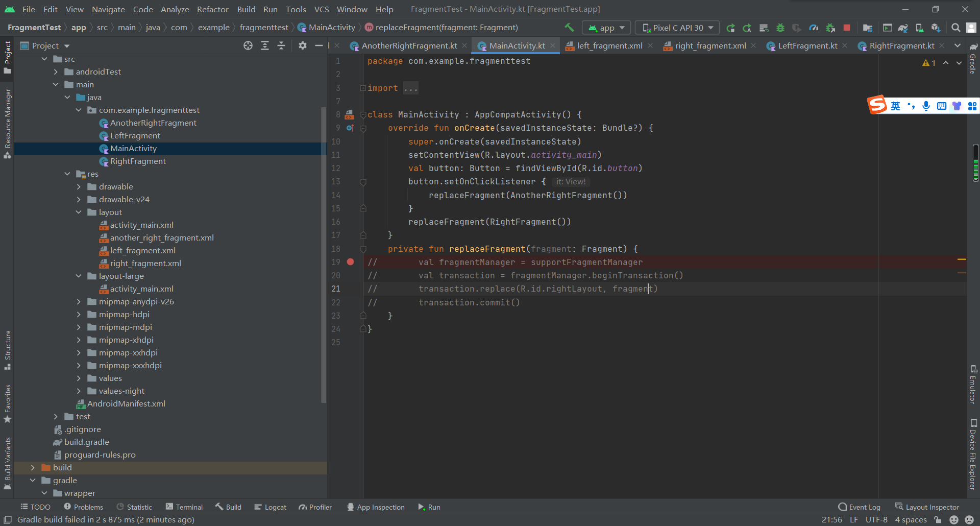Image resolution: width=980 pixels, height=526 pixels.
Task: Open the Pixel C API 30 device dropdown
Action: 677,28
